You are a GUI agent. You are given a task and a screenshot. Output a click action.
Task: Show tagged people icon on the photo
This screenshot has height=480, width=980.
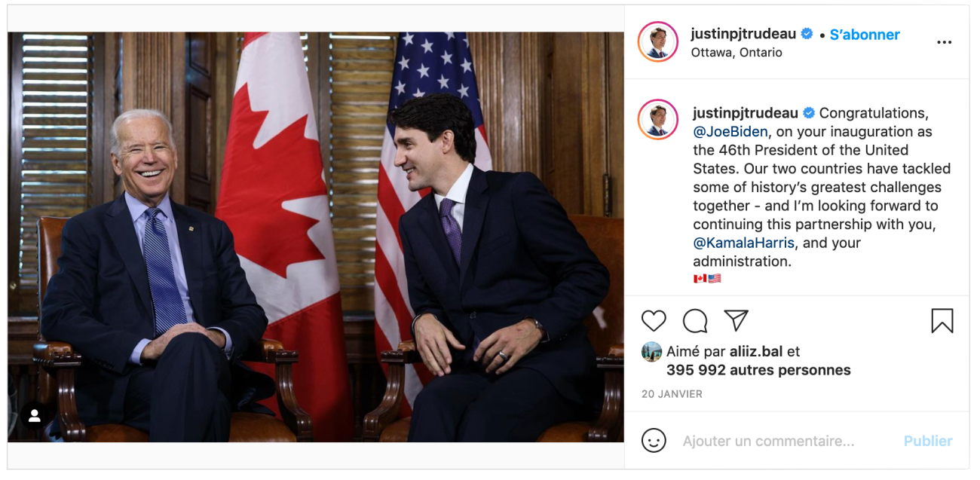[35, 415]
